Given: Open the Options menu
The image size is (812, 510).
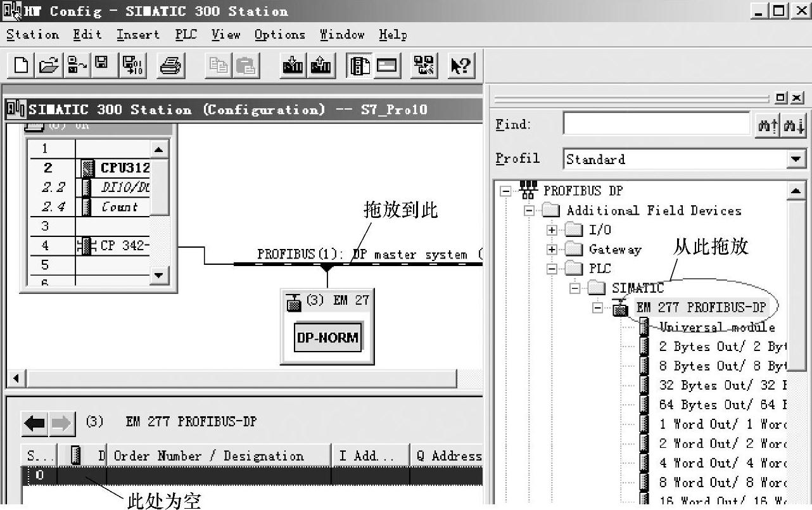Looking at the screenshot, I should click(280, 35).
